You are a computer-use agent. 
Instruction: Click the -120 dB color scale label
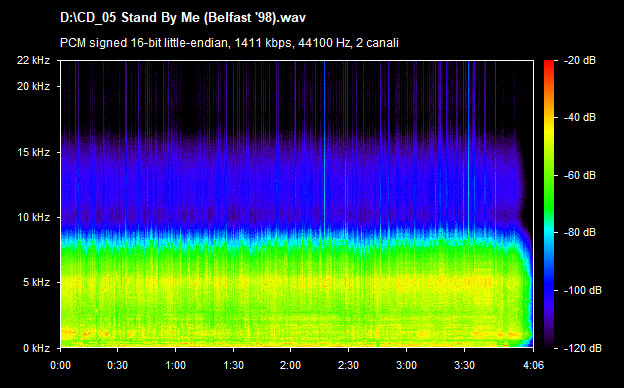tap(583, 349)
